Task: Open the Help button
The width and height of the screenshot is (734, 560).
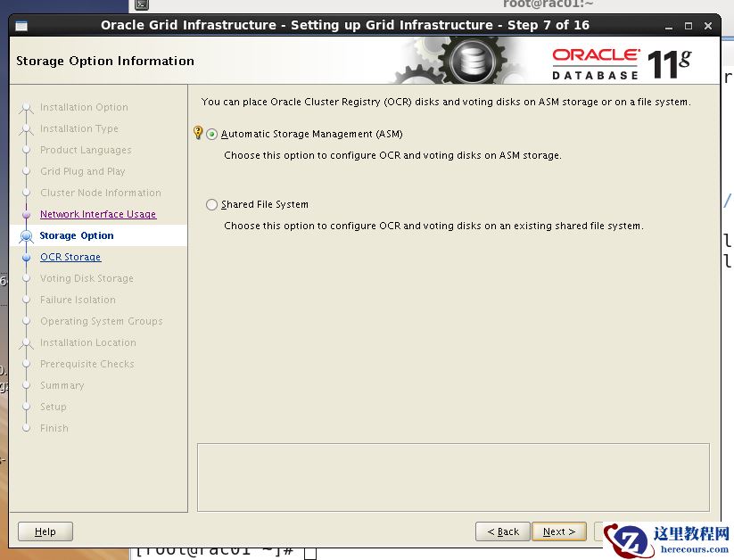Action: pos(45,531)
